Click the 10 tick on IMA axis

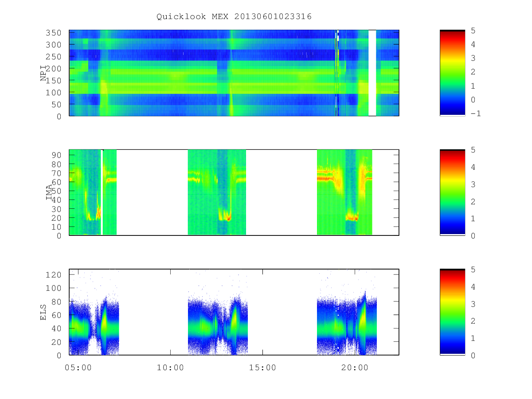click(57, 227)
